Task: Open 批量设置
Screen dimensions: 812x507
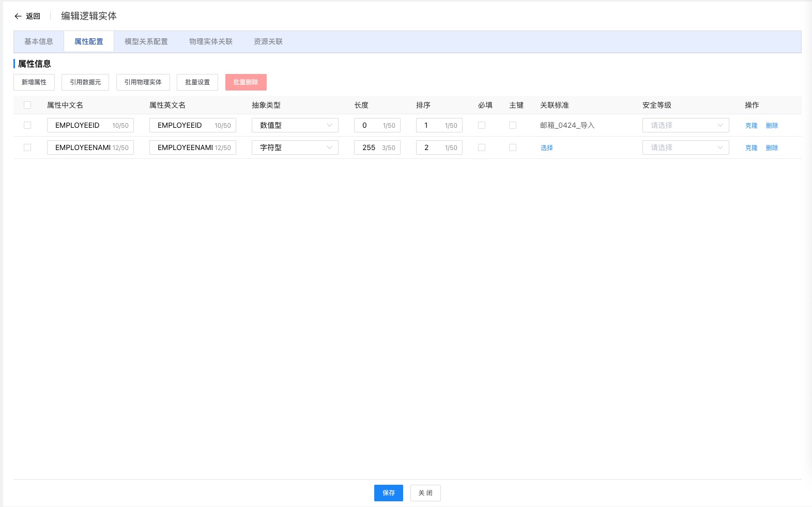Action: [x=197, y=82]
